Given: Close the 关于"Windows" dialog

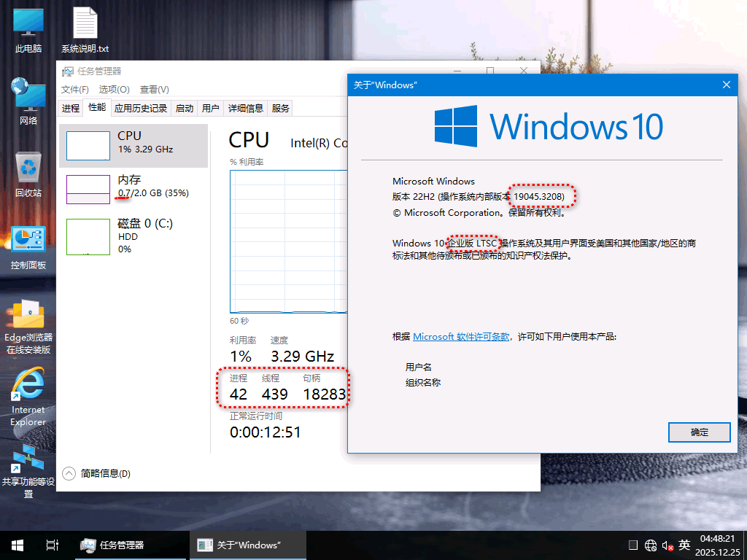Looking at the screenshot, I should coord(727,85).
